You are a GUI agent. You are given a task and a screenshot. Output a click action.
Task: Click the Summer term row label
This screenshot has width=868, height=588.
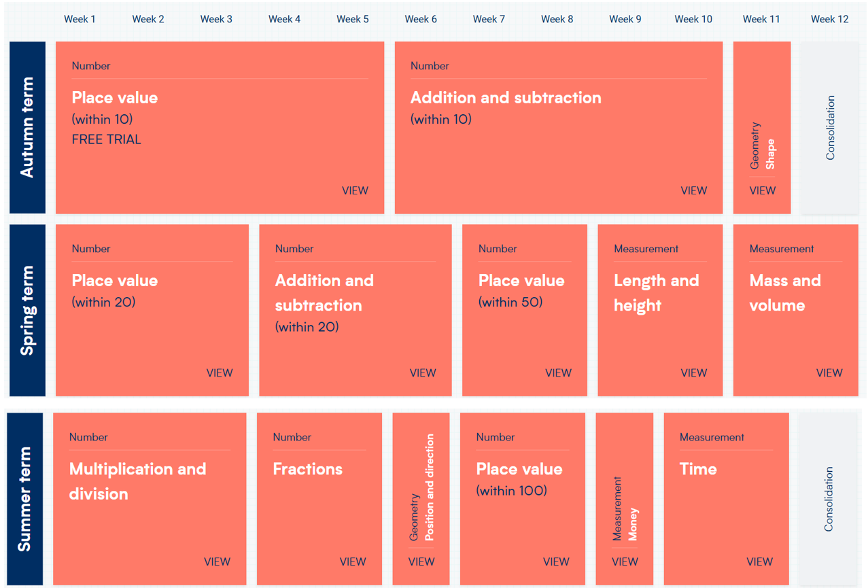point(25,499)
